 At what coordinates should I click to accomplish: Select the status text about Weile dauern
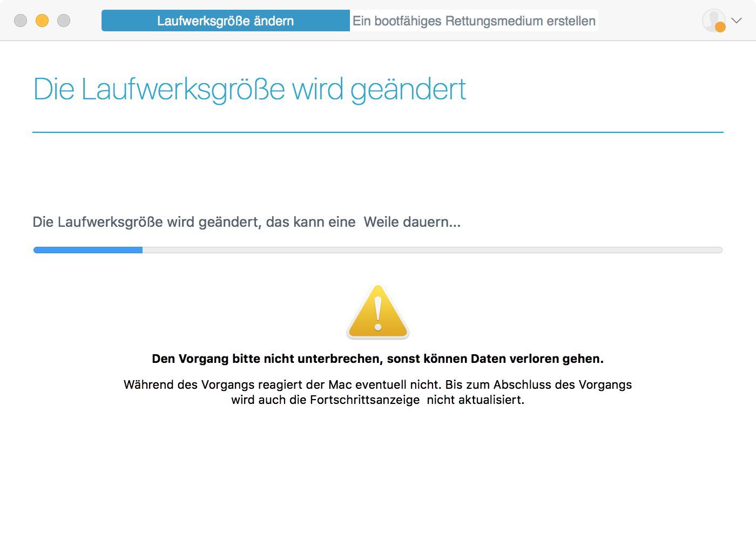246,222
